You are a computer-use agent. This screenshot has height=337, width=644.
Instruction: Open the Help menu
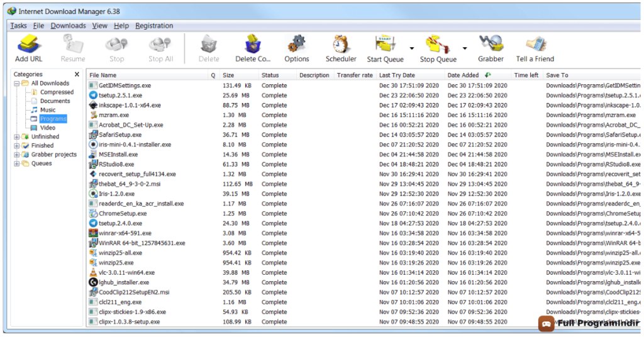click(x=121, y=25)
